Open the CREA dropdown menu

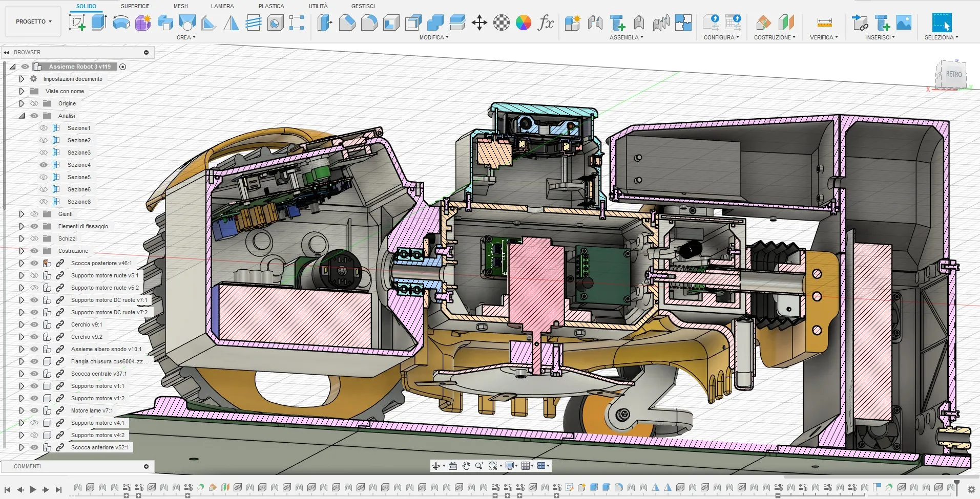(x=186, y=37)
